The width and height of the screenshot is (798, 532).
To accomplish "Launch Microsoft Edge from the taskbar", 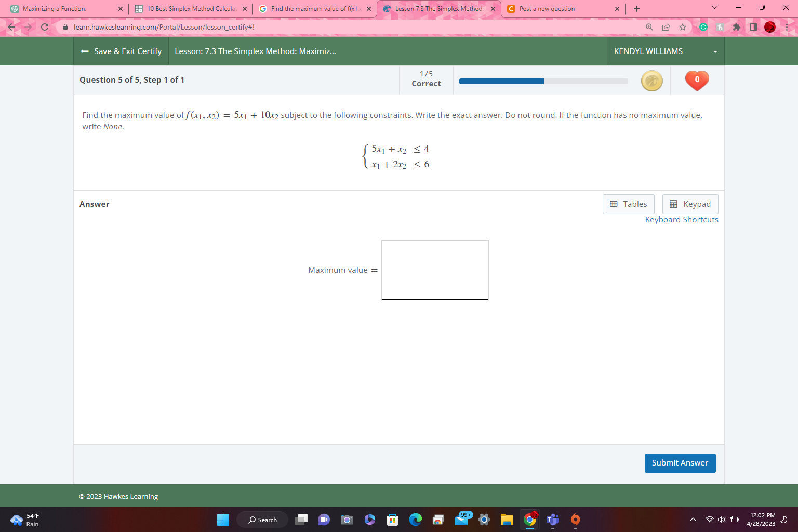I will click(416, 520).
